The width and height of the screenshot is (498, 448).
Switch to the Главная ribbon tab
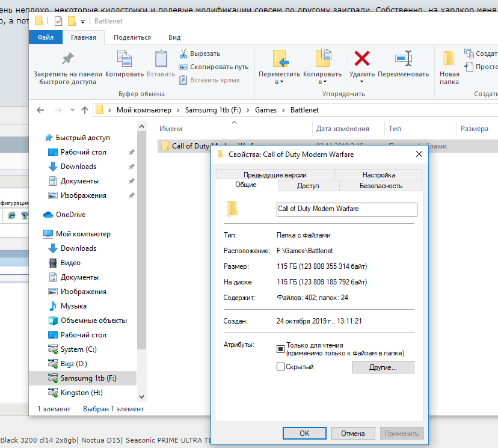84,37
